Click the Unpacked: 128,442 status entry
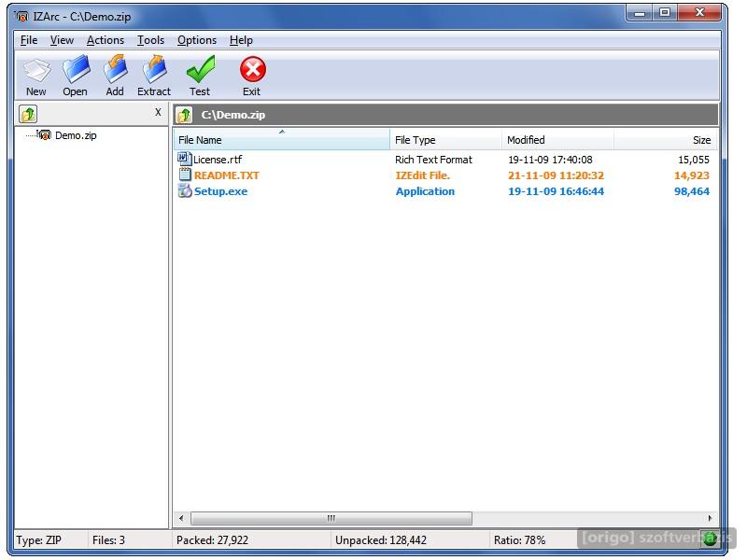This screenshot has width=747, height=560. (x=381, y=540)
